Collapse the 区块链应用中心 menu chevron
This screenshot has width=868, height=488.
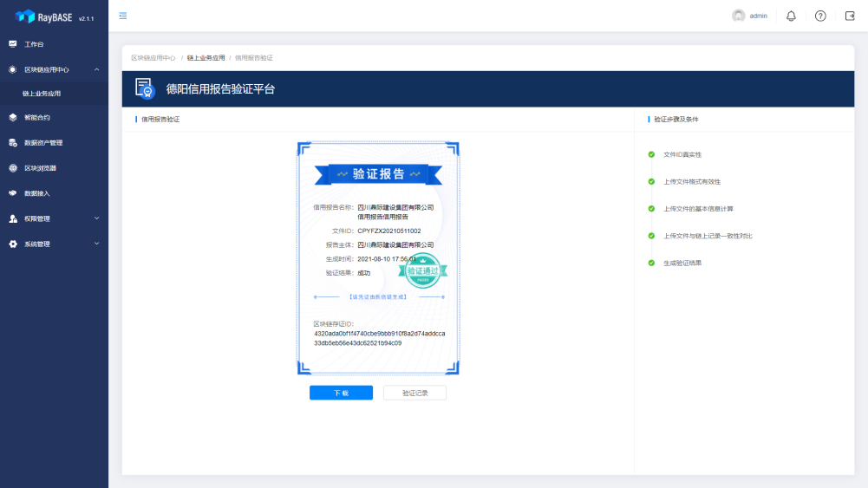pos(96,69)
